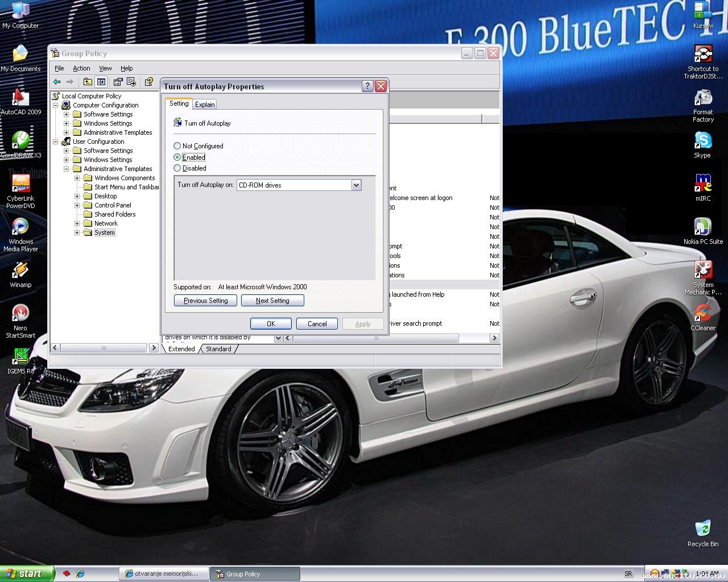Click the Back arrow in Group Policy toolbar

coord(57,82)
